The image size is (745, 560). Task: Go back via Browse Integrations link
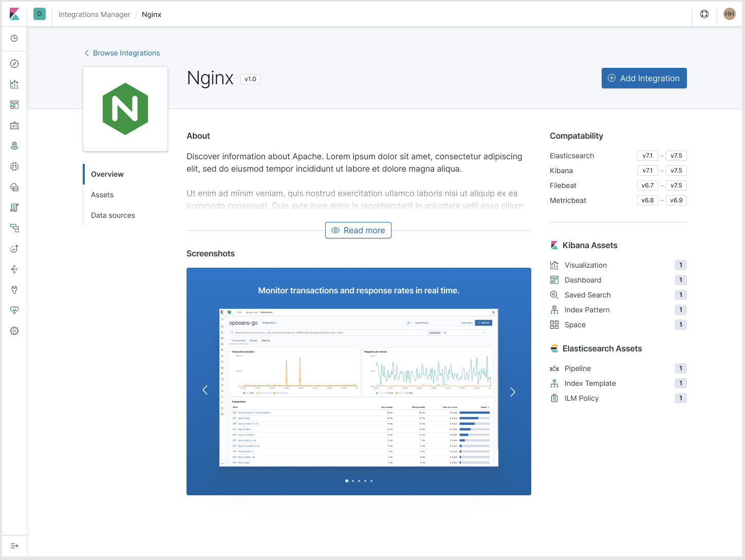point(122,53)
